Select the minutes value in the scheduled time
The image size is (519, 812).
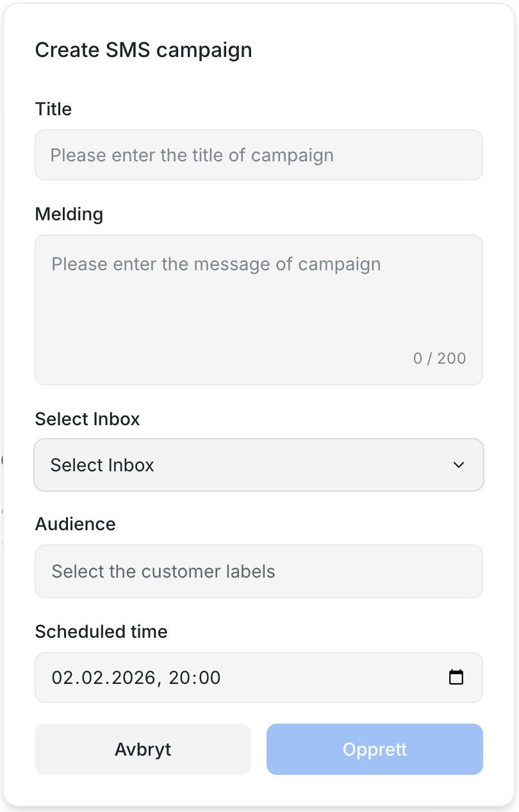pos(208,678)
